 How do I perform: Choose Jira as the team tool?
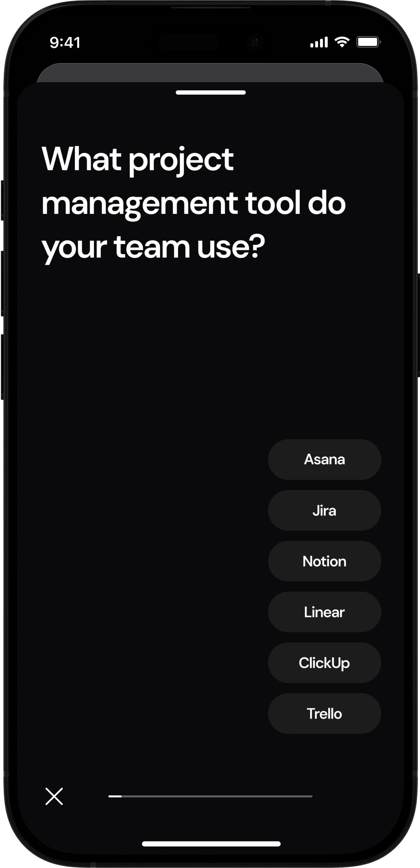324,510
